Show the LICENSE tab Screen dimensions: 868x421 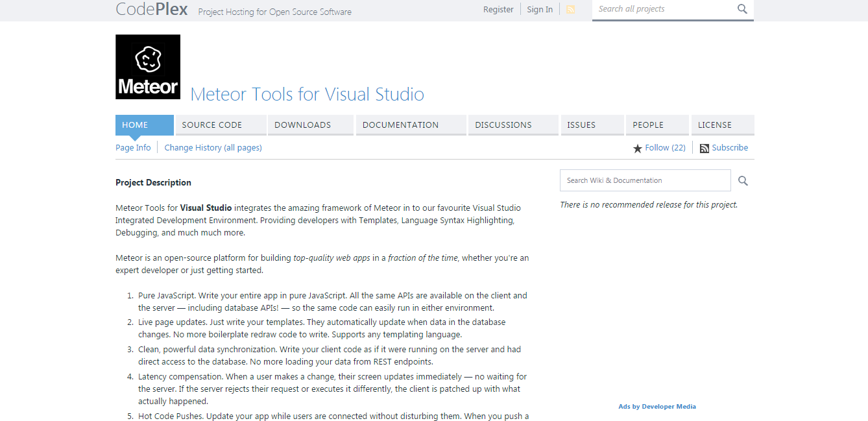point(723,125)
